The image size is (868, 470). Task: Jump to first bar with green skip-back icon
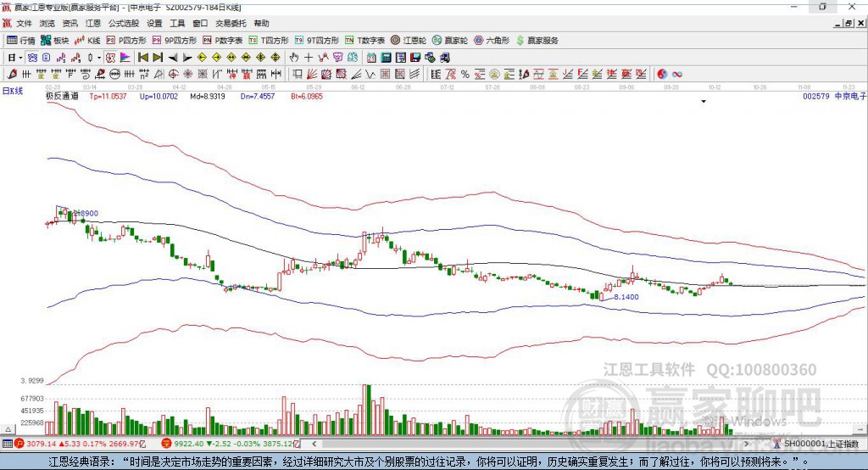tap(143, 58)
